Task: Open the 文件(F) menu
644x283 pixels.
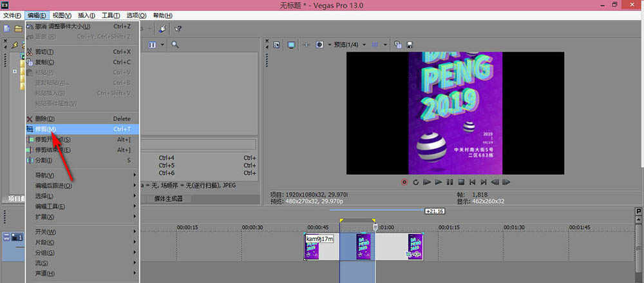Action: (12, 15)
